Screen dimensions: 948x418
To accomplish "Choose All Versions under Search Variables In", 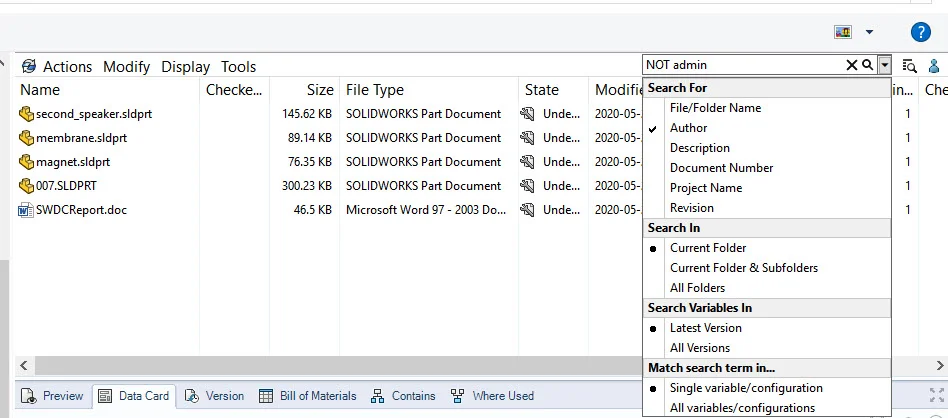I will [x=699, y=348].
